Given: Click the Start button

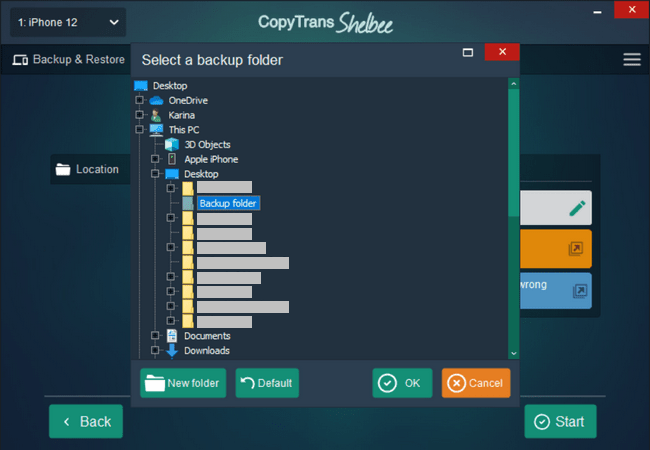Looking at the screenshot, I should coord(560,421).
